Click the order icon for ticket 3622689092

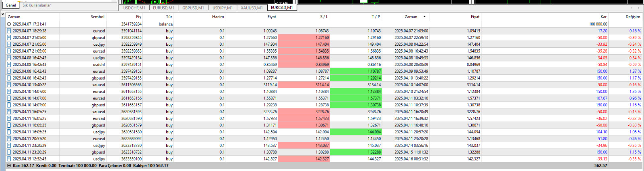tap(9, 139)
